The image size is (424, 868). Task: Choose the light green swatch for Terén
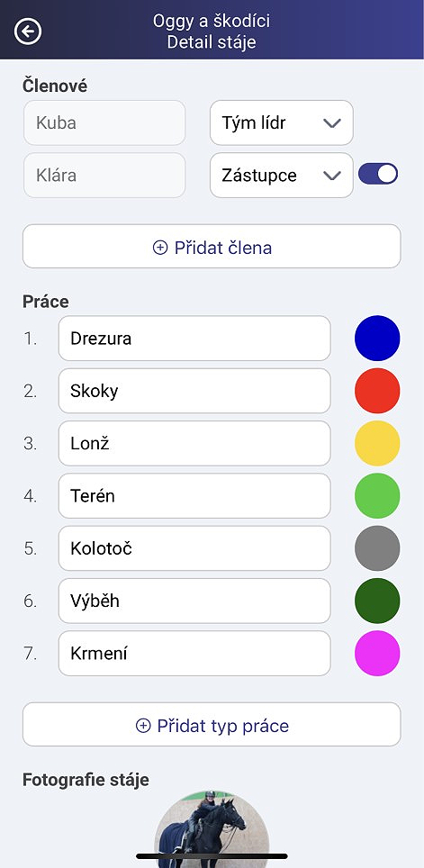[377, 495]
